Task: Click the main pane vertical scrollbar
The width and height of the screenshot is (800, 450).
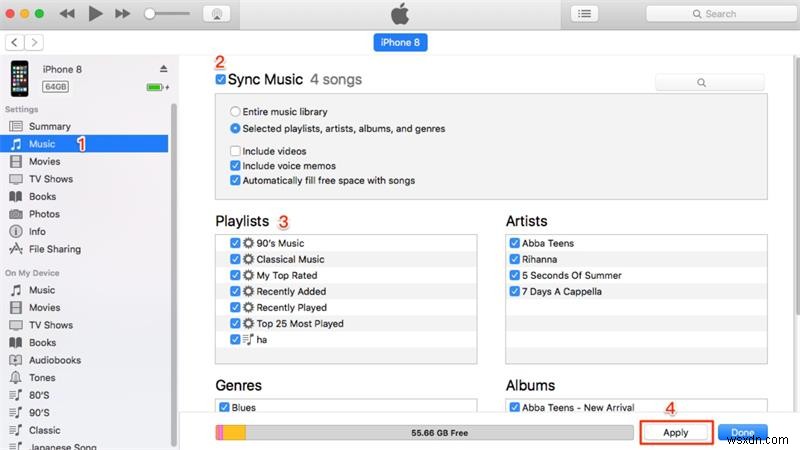Action: [x=796, y=186]
